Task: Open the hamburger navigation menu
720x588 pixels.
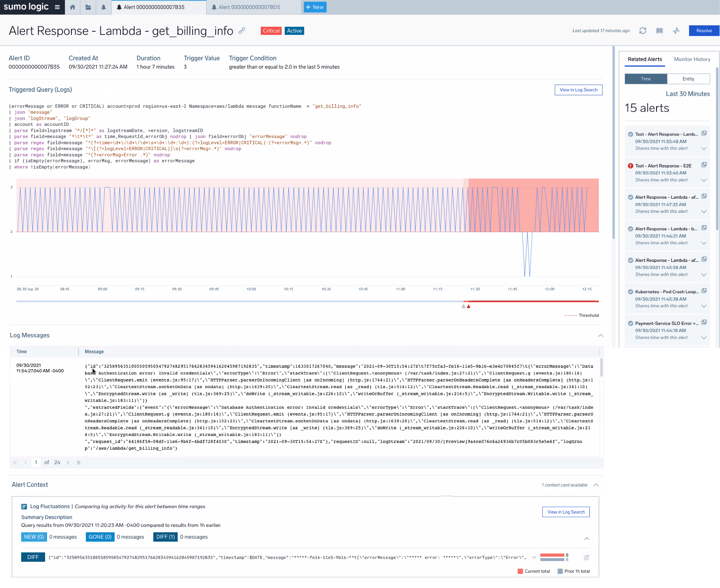Action: tap(57, 7)
